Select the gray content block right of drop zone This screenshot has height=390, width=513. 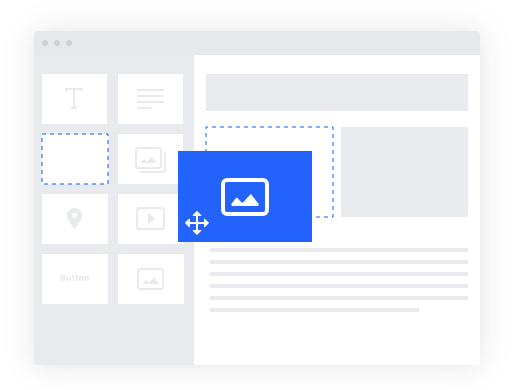[404, 172]
